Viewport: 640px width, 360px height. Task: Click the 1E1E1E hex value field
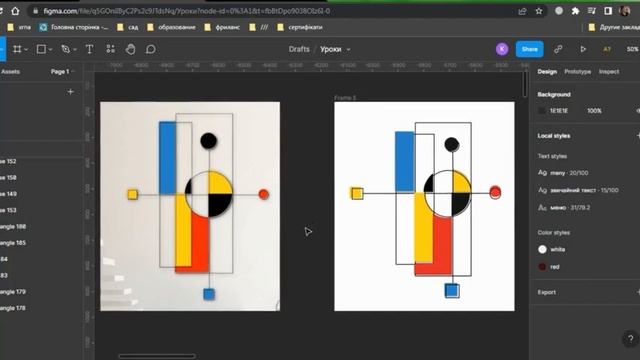(x=559, y=111)
